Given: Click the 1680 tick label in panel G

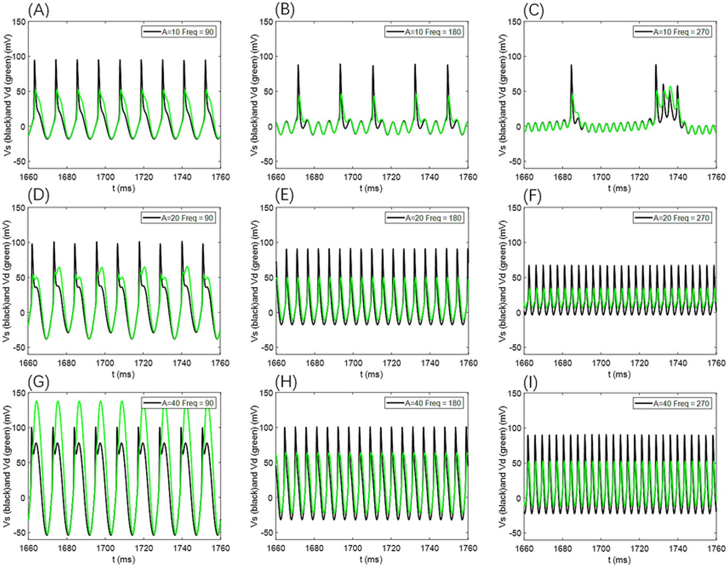Looking at the screenshot, I should click(67, 548).
